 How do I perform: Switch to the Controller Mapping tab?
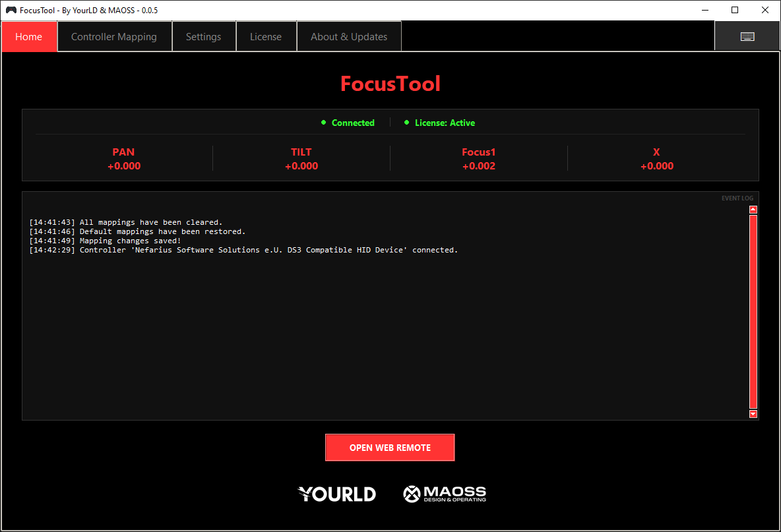point(114,36)
